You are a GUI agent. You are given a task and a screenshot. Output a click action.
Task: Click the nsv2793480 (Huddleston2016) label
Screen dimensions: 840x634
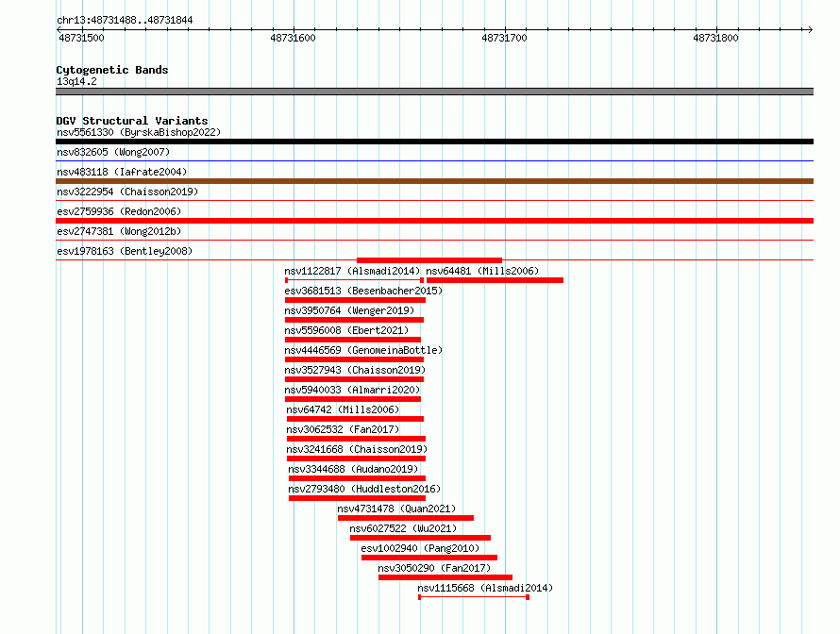[364, 489]
